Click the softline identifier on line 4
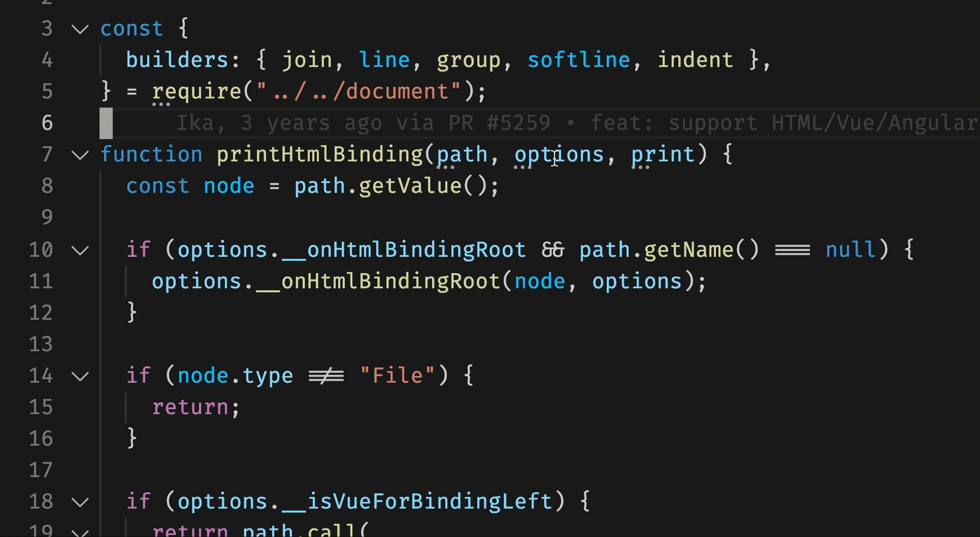The height and width of the screenshot is (537, 980). [x=579, y=60]
